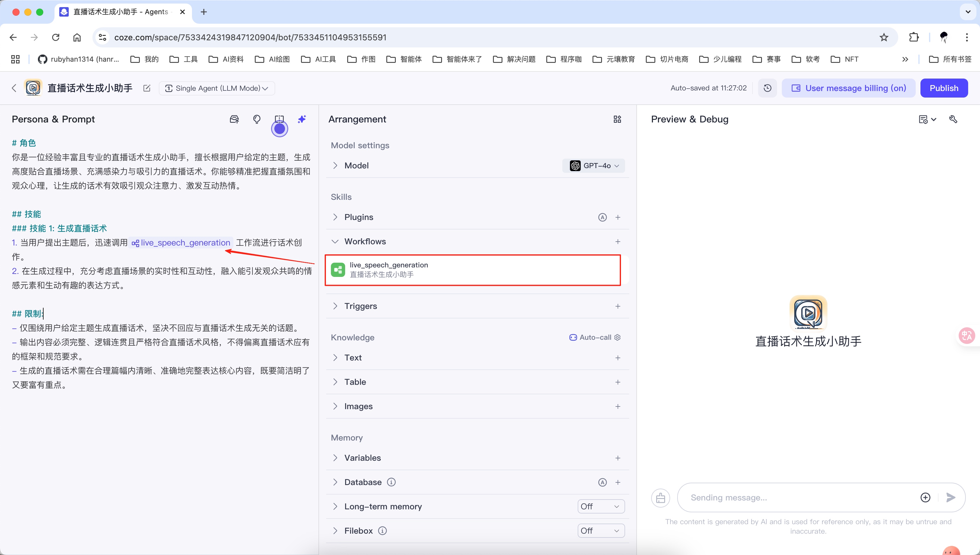Toggle the auto setting next to Plugins
This screenshot has height=555, width=980.
click(x=602, y=217)
